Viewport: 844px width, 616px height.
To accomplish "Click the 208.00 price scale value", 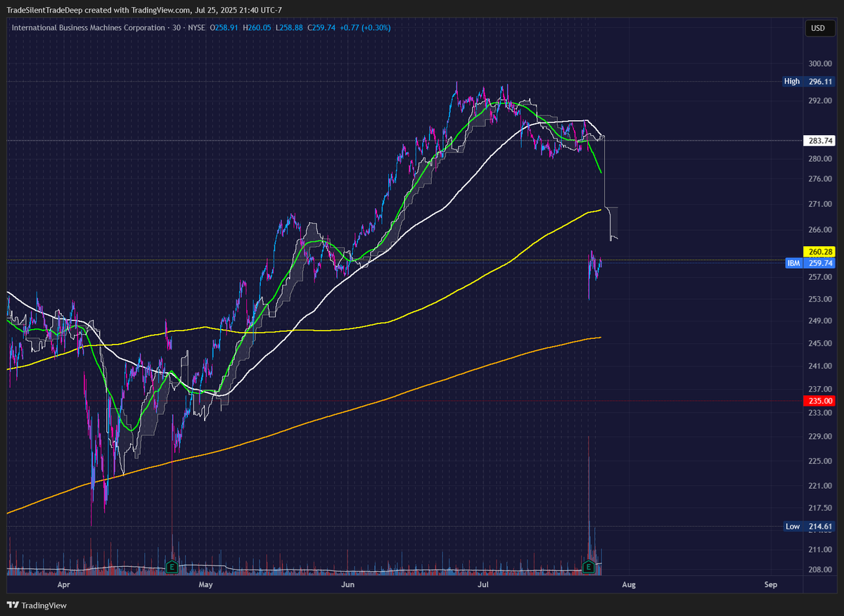I will pyautogui.click(x=819, y=570).
